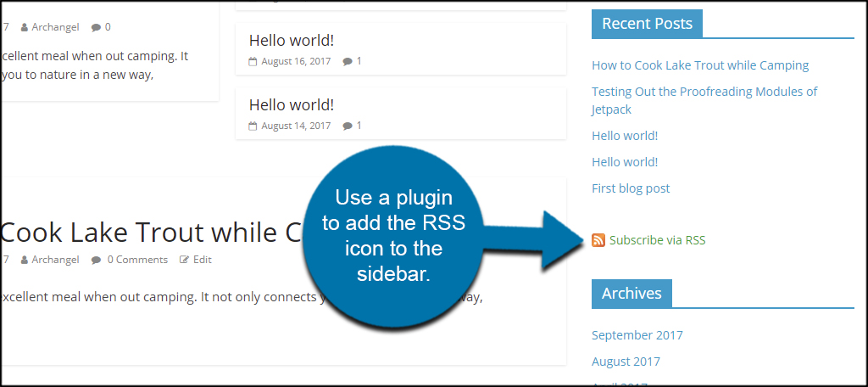This screenshot has width=868, height=387.
Task: Click the calendar icon beside August 16, 2017
Action: (253, 62)
